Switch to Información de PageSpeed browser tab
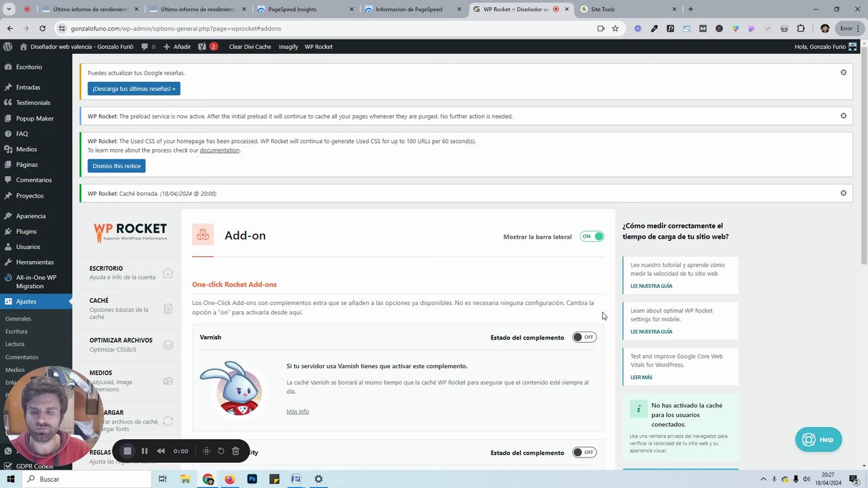Image resolution: width=868 pixels, height=488 pixels. point(412,9)
